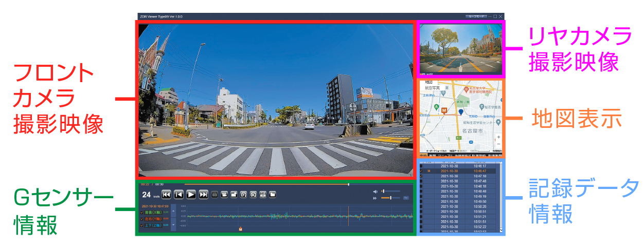Toggle the 左右(Y軸) axis checkbox
The height and width of the screenshot is (247, 644).
[x=142, y=219]
